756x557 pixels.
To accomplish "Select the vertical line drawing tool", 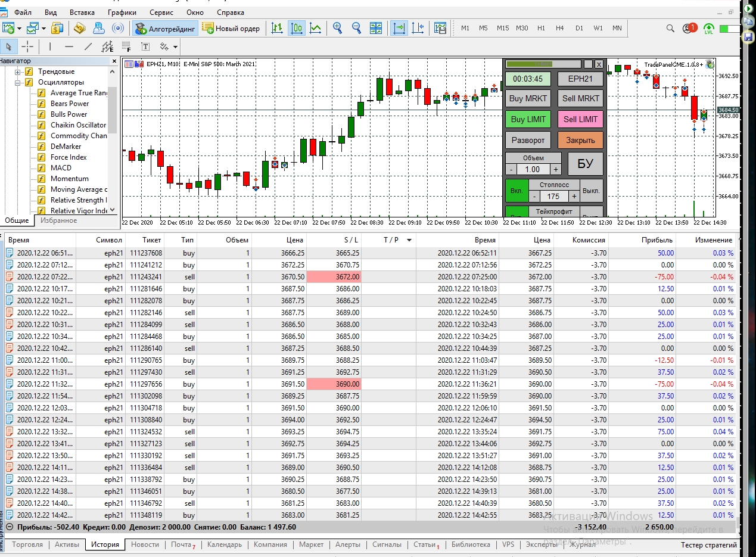I will (50, 46).
